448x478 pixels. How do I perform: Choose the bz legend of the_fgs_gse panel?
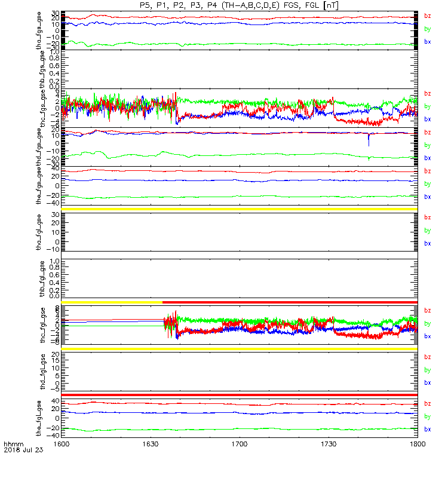pyautogui.click(x=428, y=171)
